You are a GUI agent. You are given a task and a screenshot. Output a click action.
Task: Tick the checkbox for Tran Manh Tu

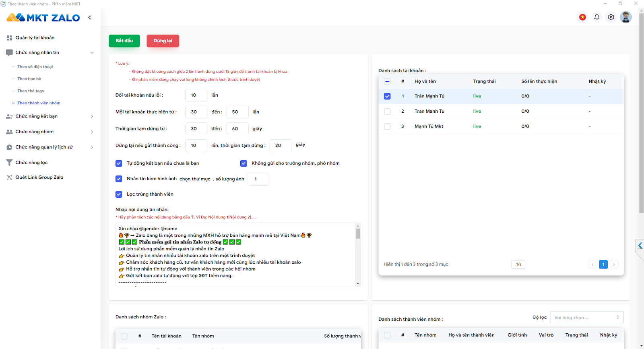pos(387,112)
